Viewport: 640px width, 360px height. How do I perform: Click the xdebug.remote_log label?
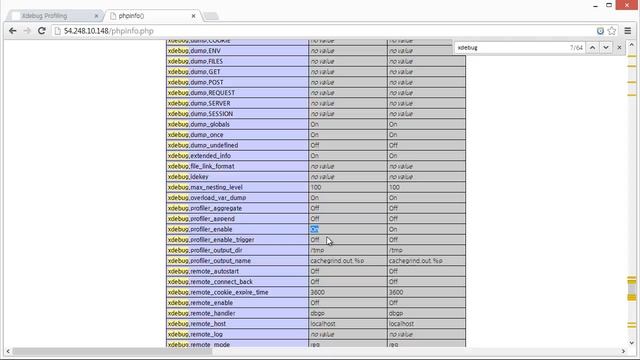pos(196,334)
